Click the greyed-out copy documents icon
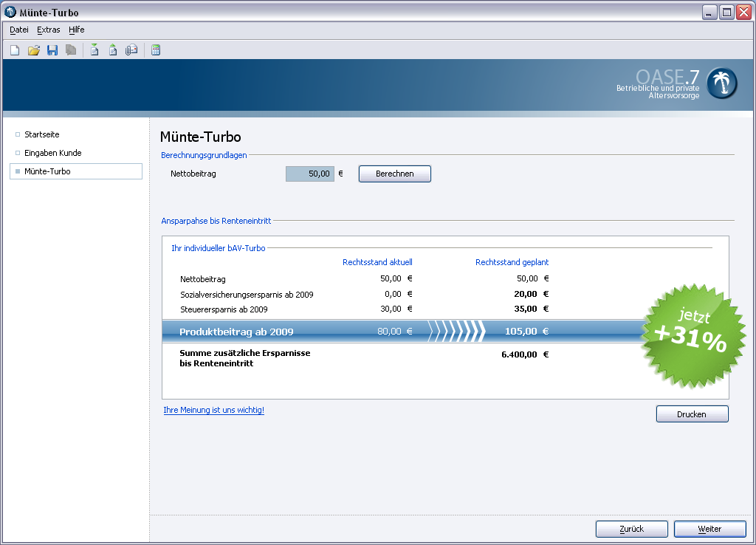Viewport: 756px width, 545px height. 71,50
